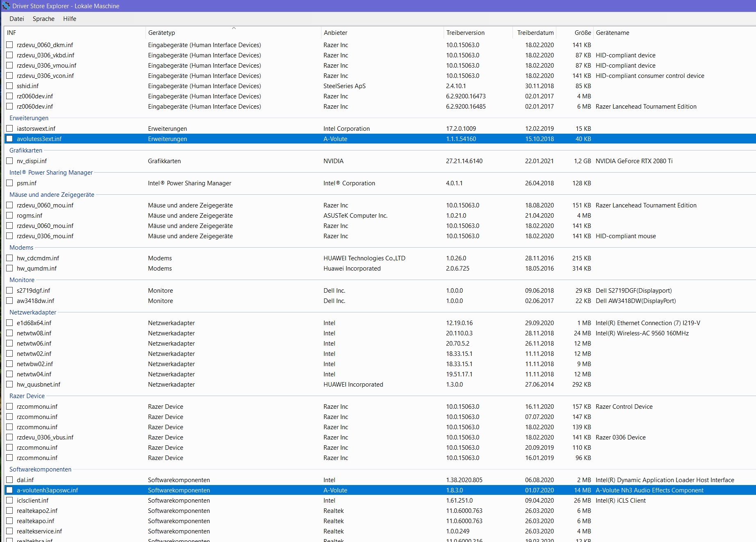Select the NVIDIA GeForce RTX 2080 Ti entry
756x542 pixels.
[x=634, y=161]
